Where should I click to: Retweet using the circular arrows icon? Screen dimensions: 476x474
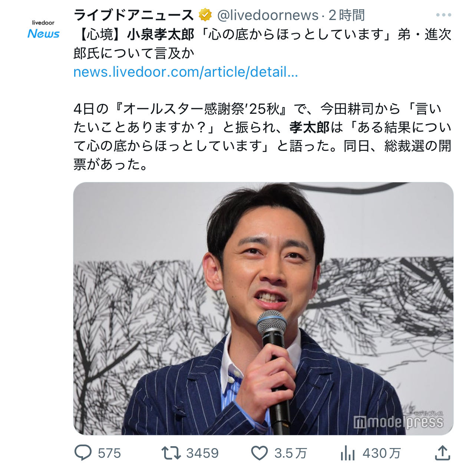[171, 453]
